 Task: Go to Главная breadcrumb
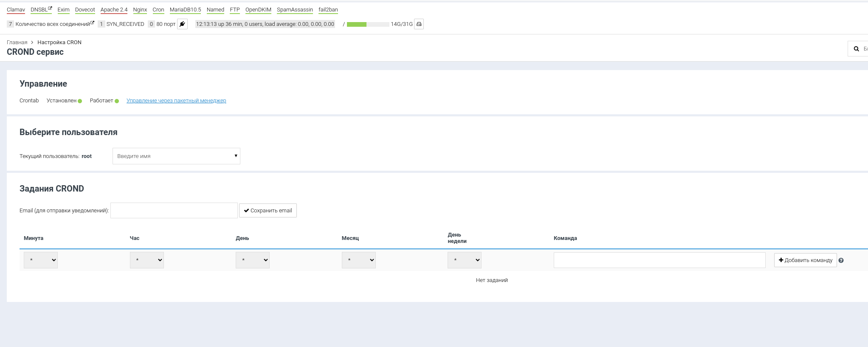click(17, 42)
